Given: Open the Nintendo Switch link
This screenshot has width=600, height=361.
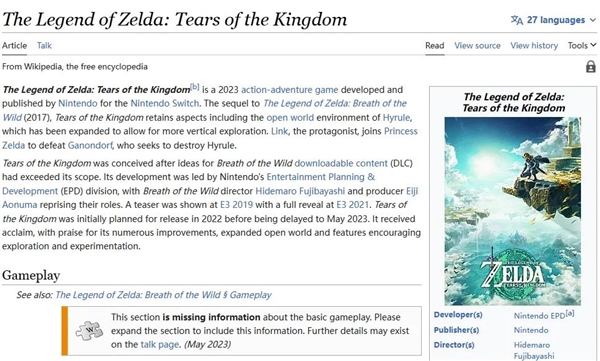Looking at the screenshot, I should pyautogui.click(x=165, y=103).
